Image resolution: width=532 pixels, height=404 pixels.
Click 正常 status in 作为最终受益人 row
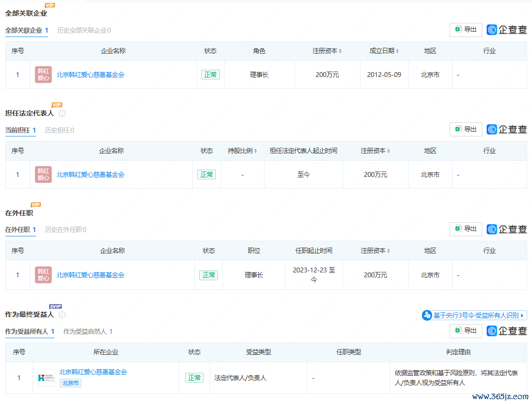(194, 378)
